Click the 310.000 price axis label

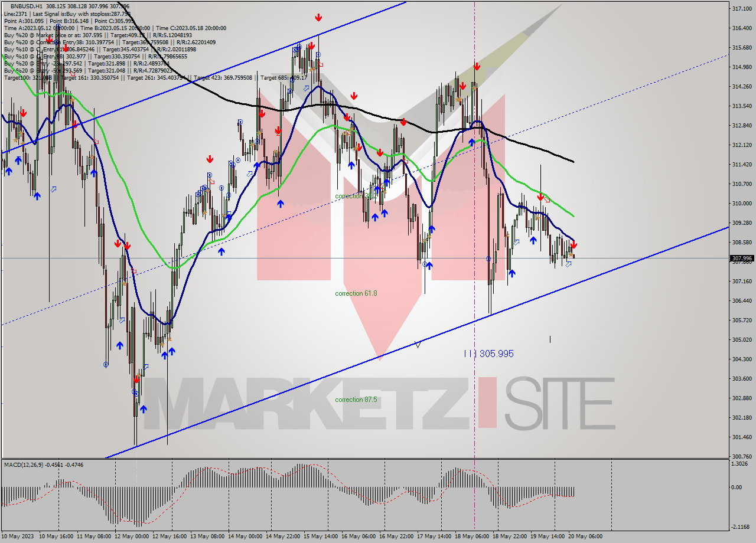click(741, 204)
